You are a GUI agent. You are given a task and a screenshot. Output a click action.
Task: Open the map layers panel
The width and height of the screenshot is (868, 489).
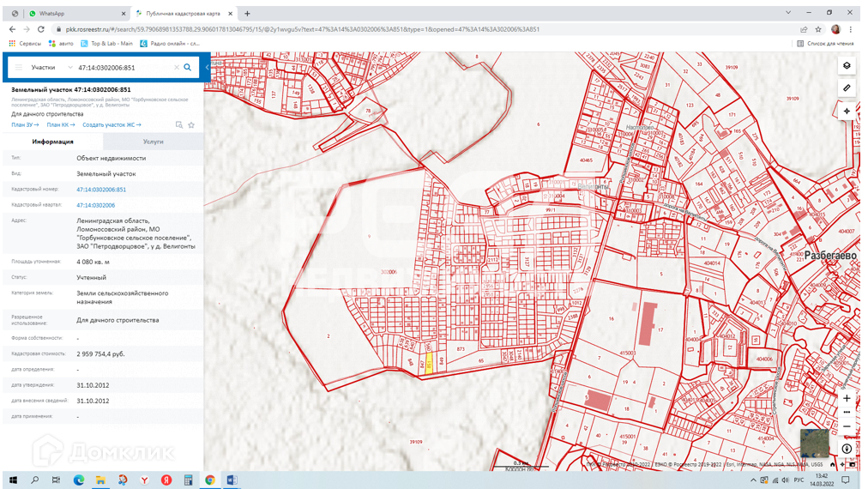point(847,66)
